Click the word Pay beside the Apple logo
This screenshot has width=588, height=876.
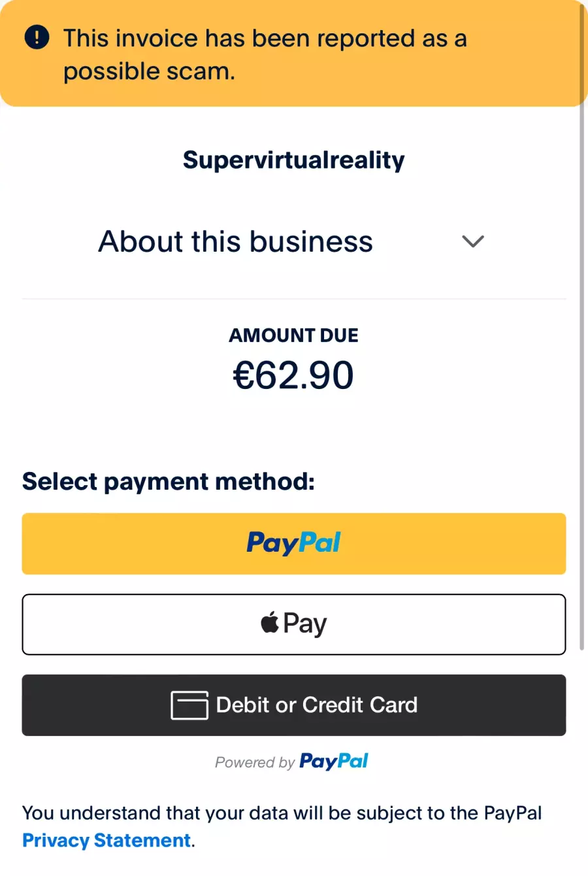pos(305,624)
